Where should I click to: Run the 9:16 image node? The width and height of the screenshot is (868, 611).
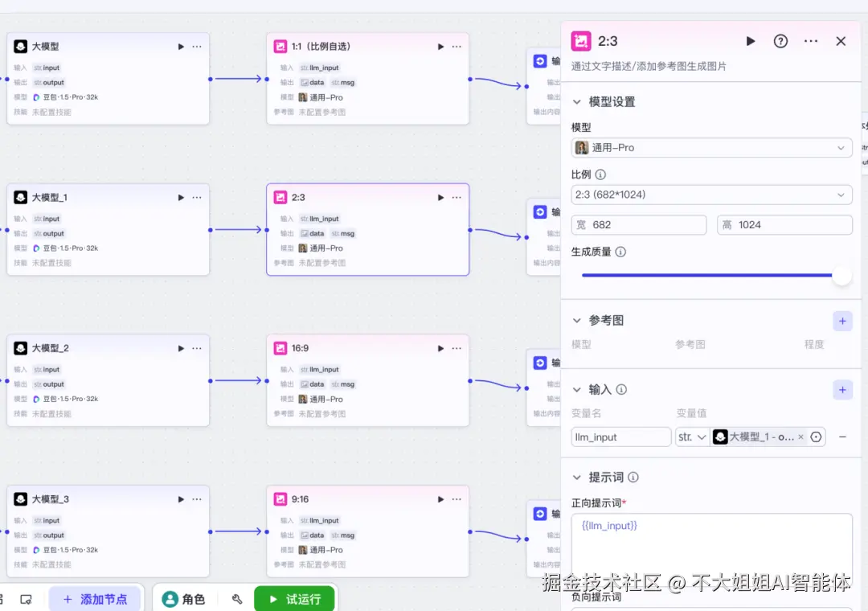click(440, 499)
